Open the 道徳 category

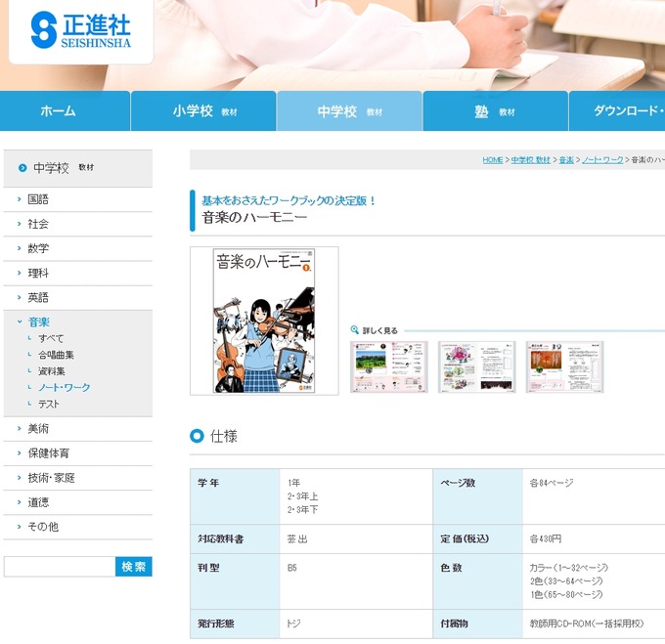coord(77,502)
